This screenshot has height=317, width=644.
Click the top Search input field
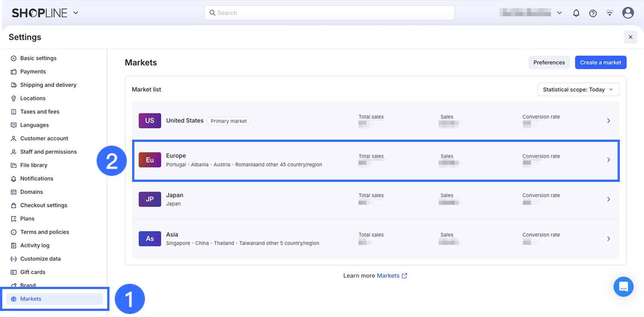(x=329, y=13)
